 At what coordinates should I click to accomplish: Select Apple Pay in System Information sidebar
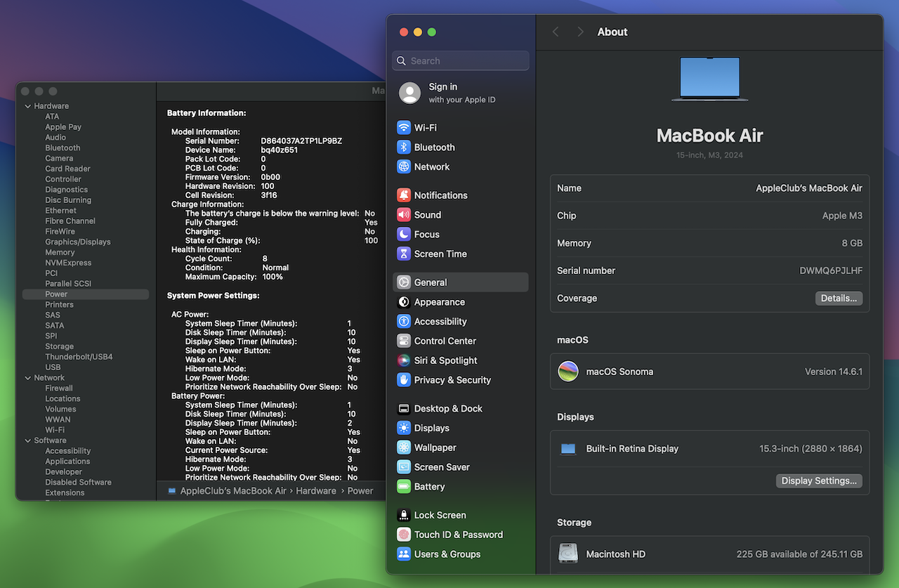(63, 127)
